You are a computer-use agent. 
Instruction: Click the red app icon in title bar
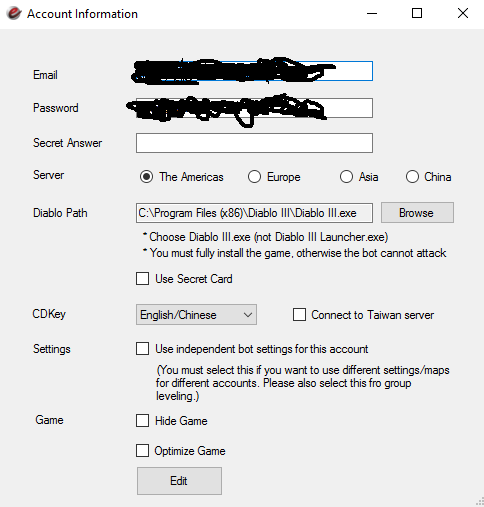pos(14,13)
